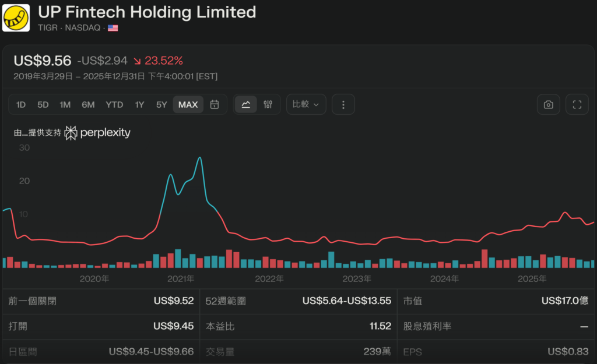The image size is (597, 364).
Task: Select the MAX time range
Action: pyautogui.click(x=188, y=105)
